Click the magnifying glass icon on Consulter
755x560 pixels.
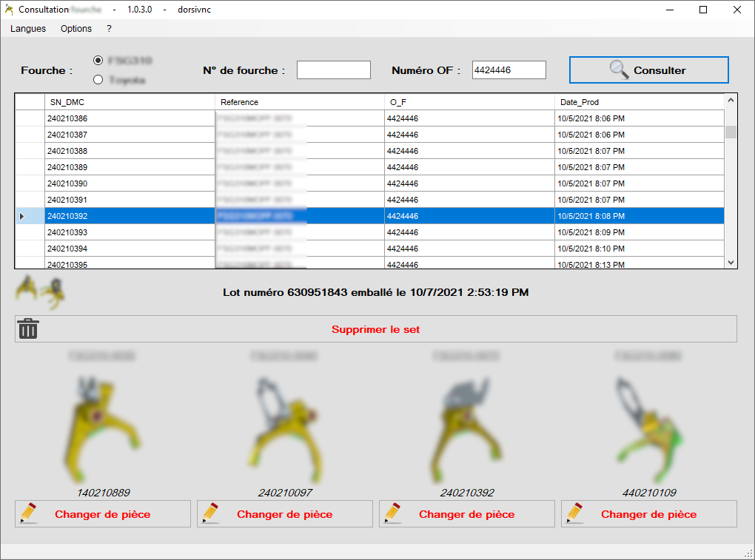coord(619,70)
